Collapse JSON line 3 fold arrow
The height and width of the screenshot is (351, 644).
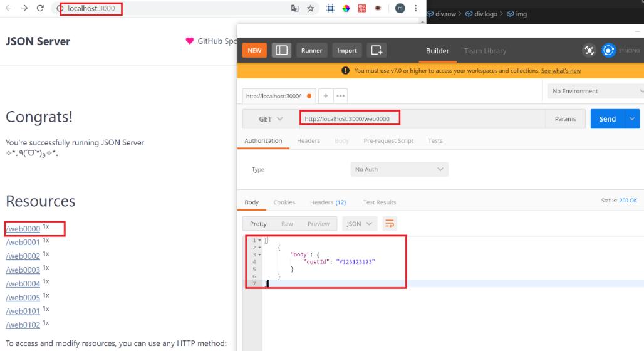tap(259, 255)
